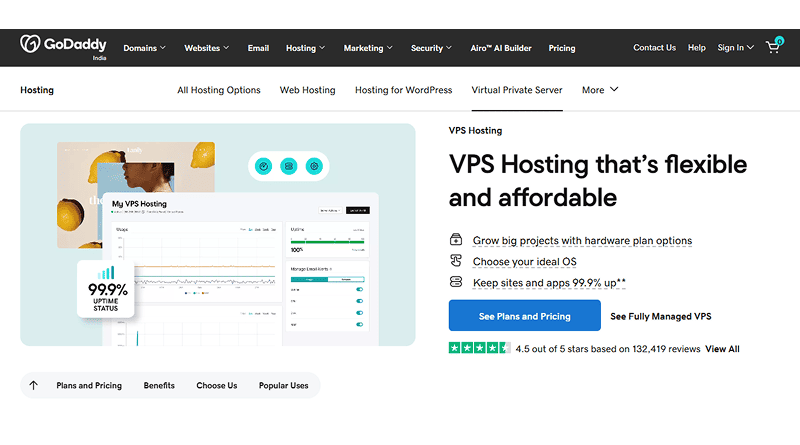Click the first toggle in dashboard preview list
This screenshot has height=445, width=800.
tap(360, 289)
